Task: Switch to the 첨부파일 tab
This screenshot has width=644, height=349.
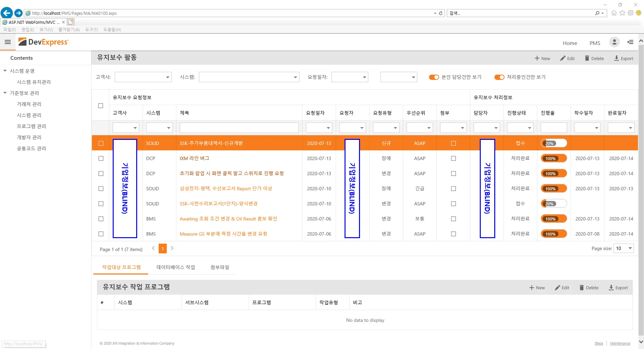Action: coord(220,267)
